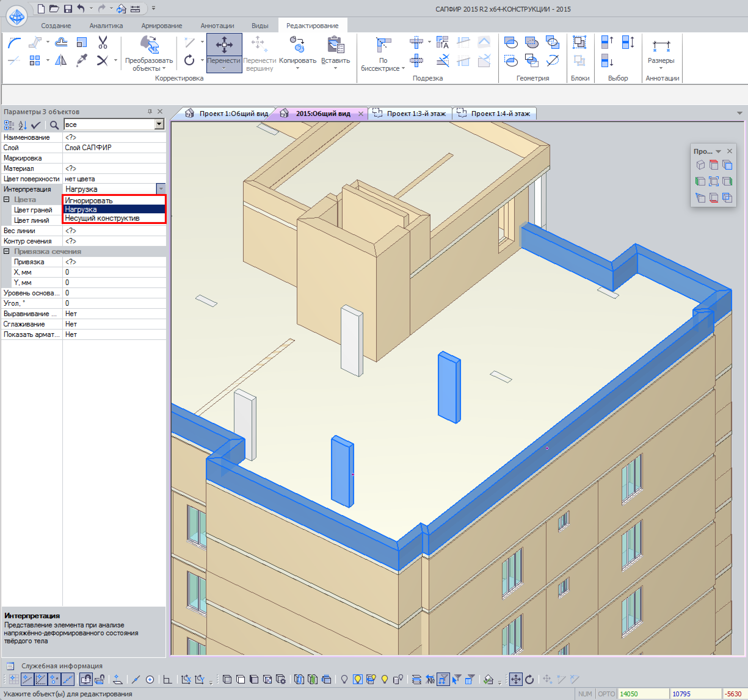The image size is (748, 700).
Task: Toggle grid snap in bottom toolbar
Action: (13, 679)
